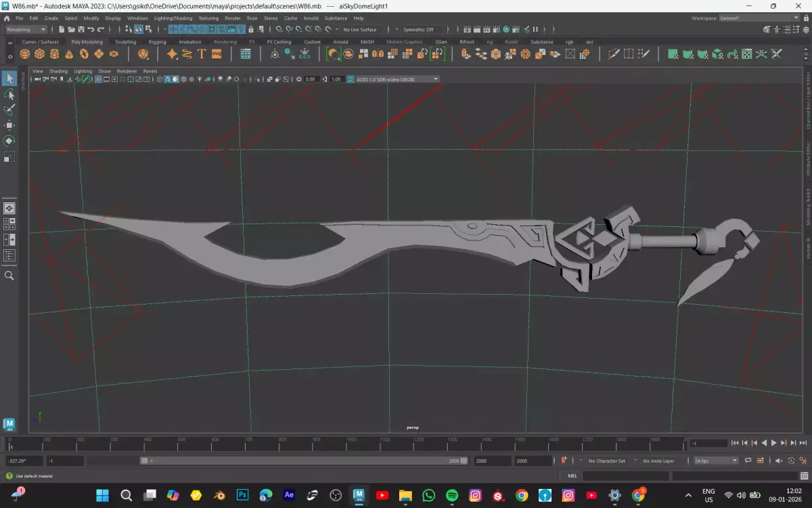Image resolution: width=812 pixels, height=508 pixels.
Task: Select the Rotate tool in the toolbox
Action: point(9,141)
